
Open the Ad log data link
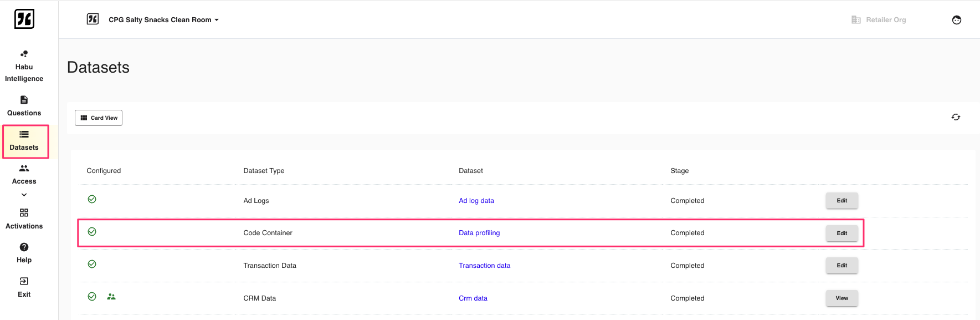coord(476,201)
